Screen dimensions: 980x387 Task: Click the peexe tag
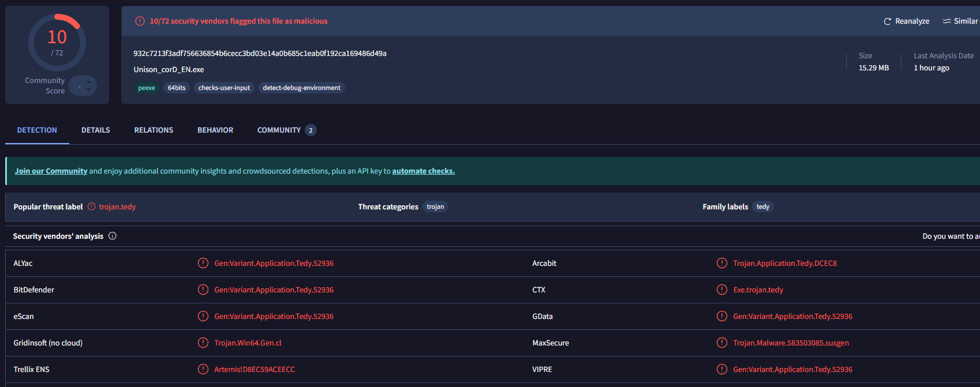pos(147,88)
